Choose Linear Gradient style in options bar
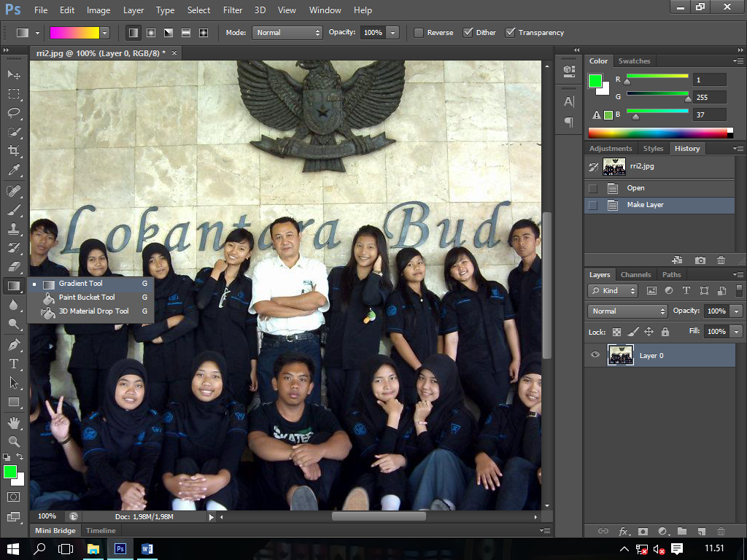 tap(133, 32)
